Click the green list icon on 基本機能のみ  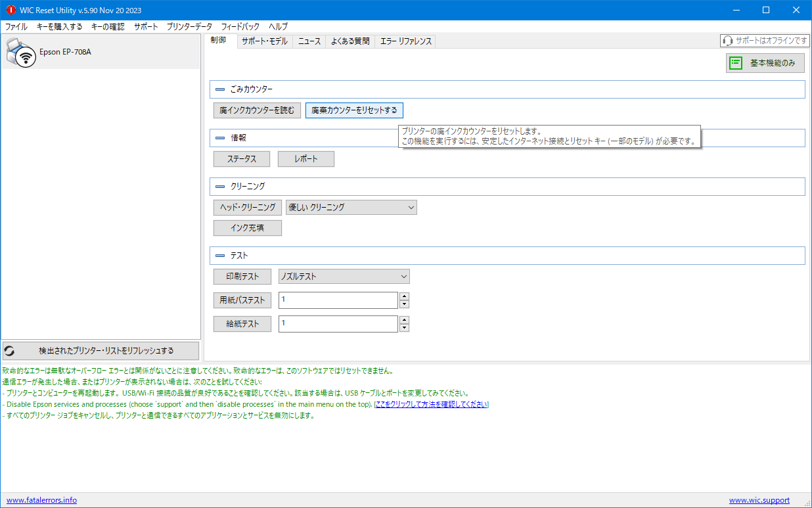(x=736, y=63)
